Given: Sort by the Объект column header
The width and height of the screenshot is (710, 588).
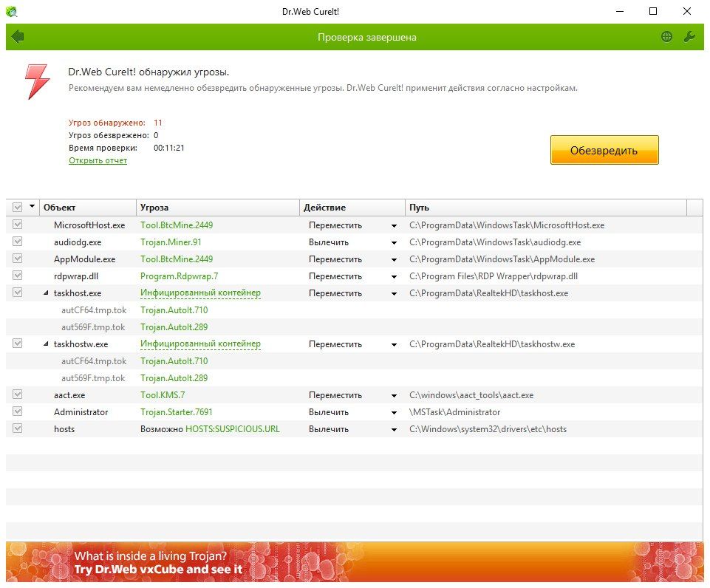Looking at the screenshot, I should click(x=88, y=208).
